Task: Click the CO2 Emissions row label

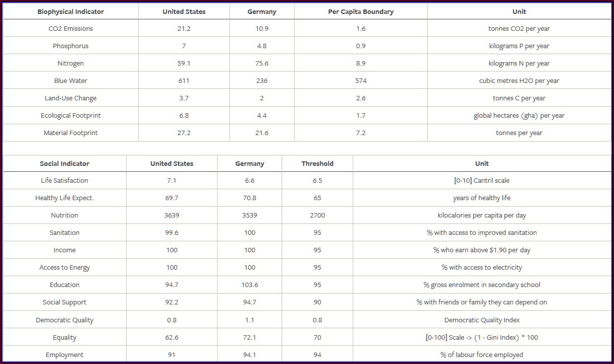Action: pyautogui.click(x=71, y=28)
